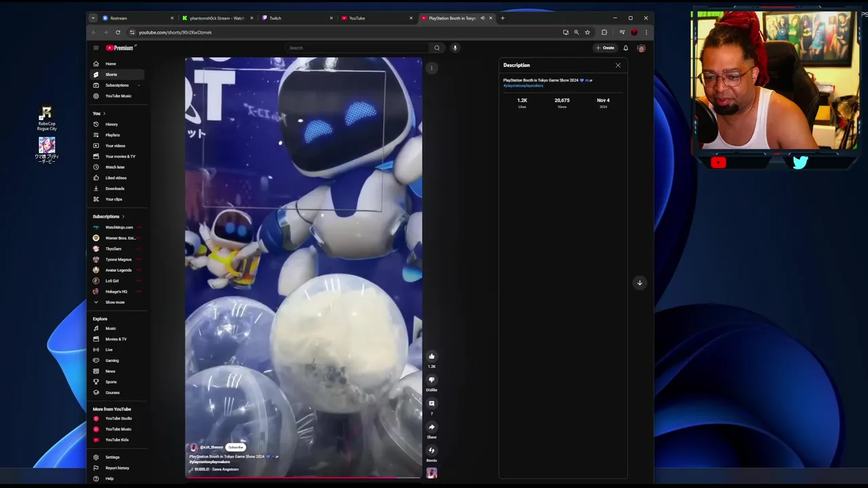Screen dimensions: 868x488
Task: Switch to the Twitch tab
Action: 296,18
